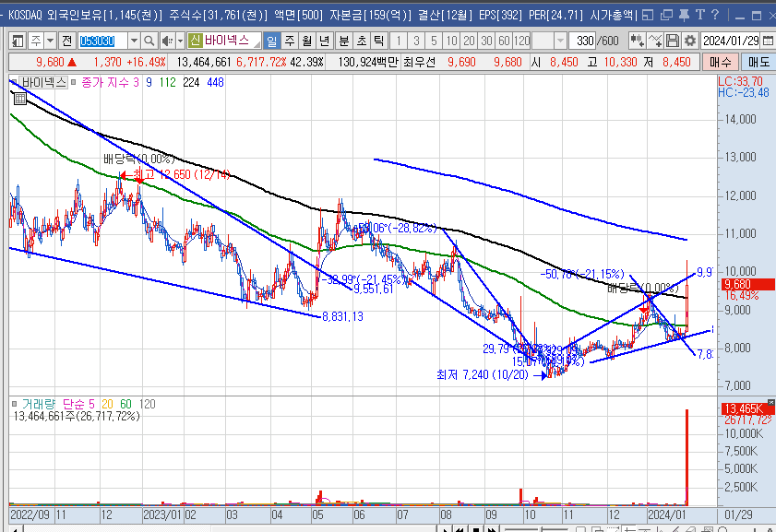Click the T font size icon

coord(699,16)
